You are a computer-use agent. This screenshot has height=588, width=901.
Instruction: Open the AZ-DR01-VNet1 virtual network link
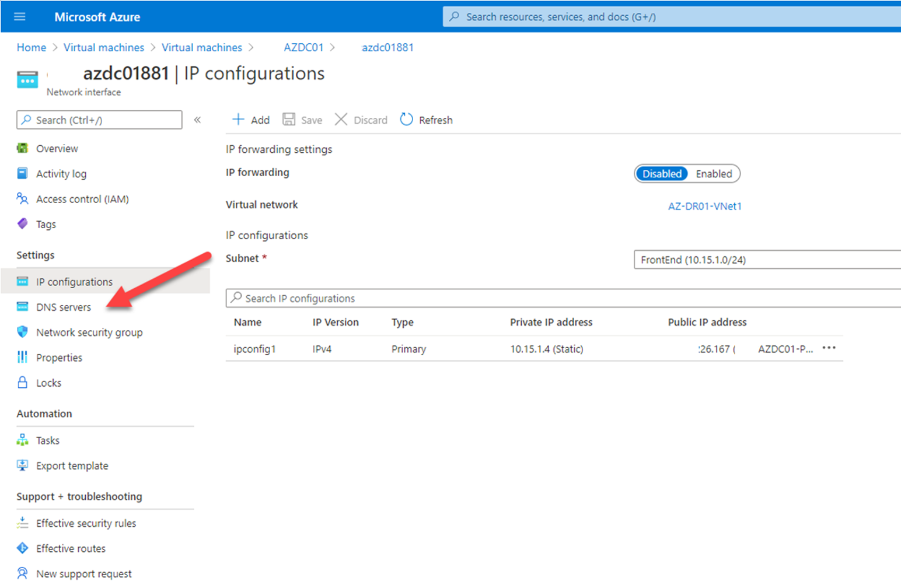pyautogui.click(x=705, y=206)
